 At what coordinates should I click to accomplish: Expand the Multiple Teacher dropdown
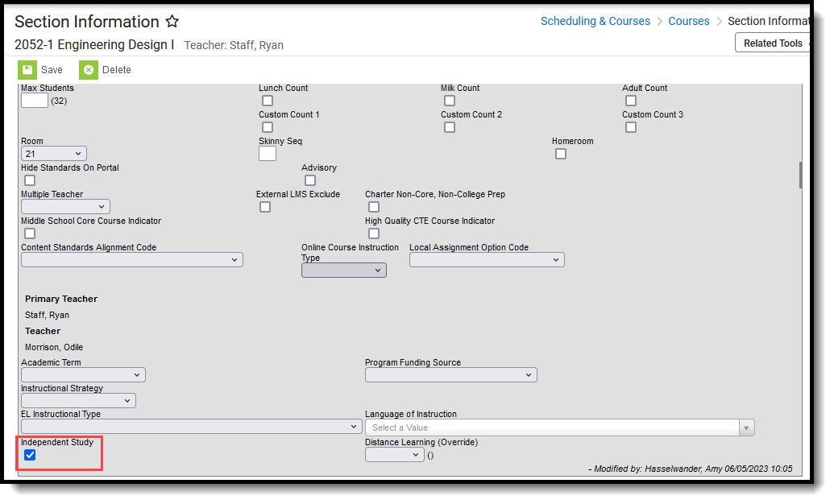[65, 207]
